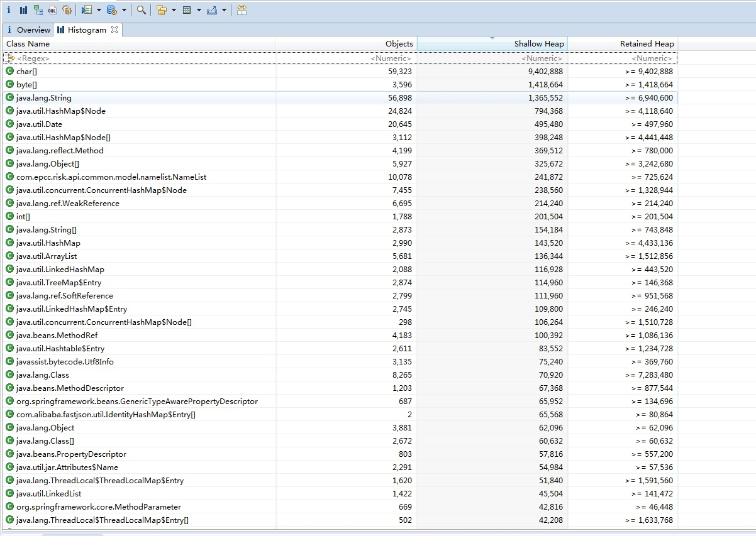Viewport: 756px width, 536px height.
Task: Select the com.epcc.risk.api.common.model.namelist.NameList row
Action: [x=340, y=177]
